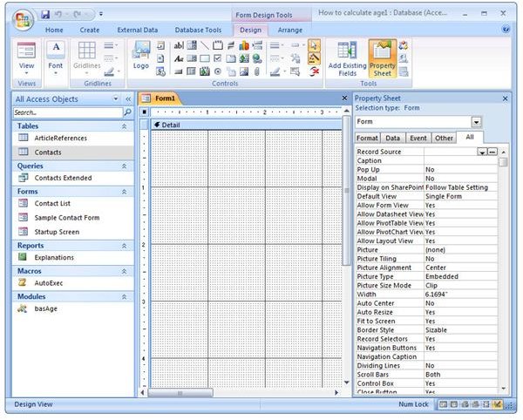This screenshot has height=420, width=523.
Task: Open All Access Objects navigation dropdown
Action: [116, 98]
